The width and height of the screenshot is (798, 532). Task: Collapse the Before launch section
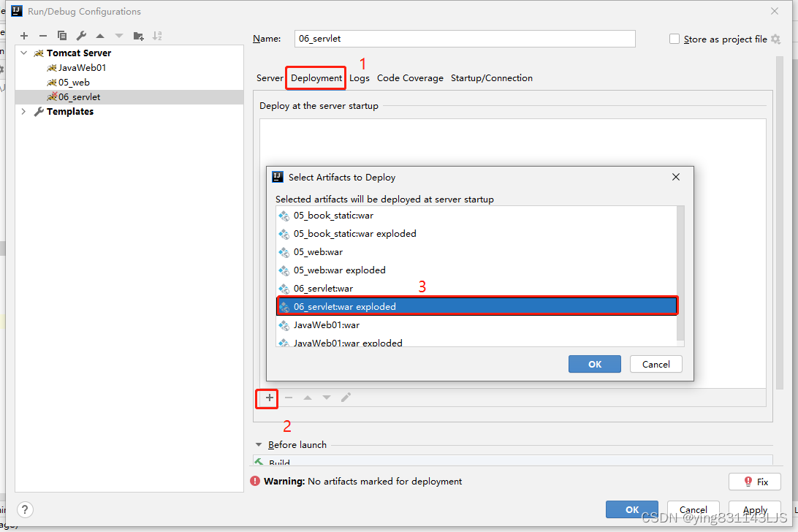coord(258,444)
